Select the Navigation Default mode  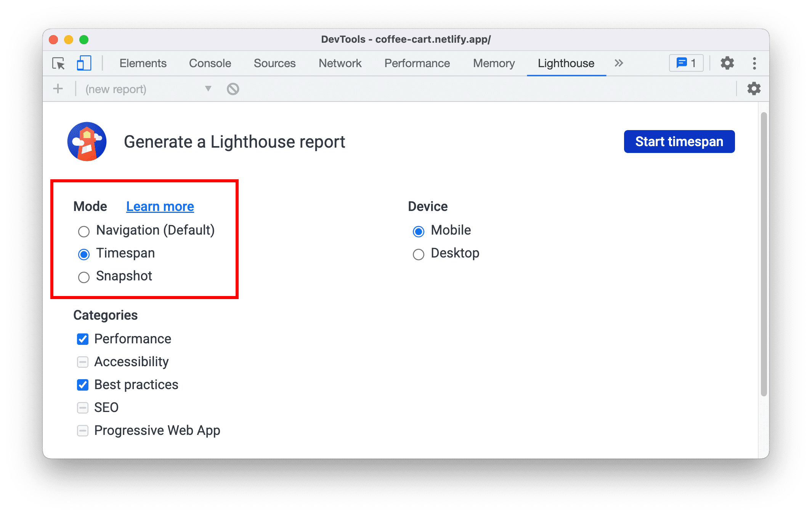point(83,231)
